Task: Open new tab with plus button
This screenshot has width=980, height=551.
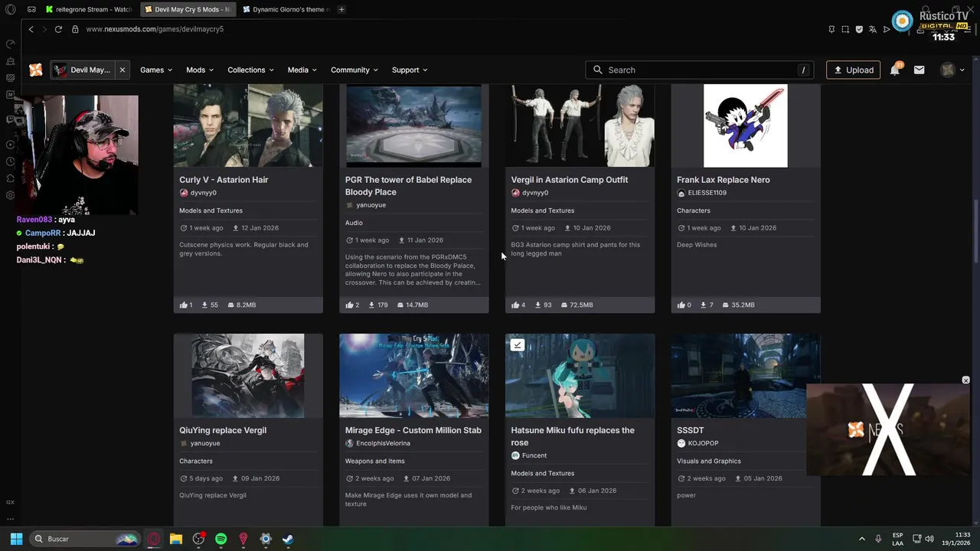Action: (341, 9)
